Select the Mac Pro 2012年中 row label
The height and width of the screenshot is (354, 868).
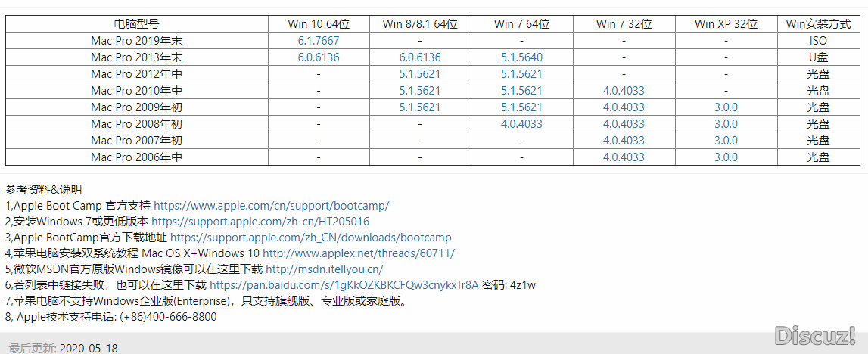136,74
